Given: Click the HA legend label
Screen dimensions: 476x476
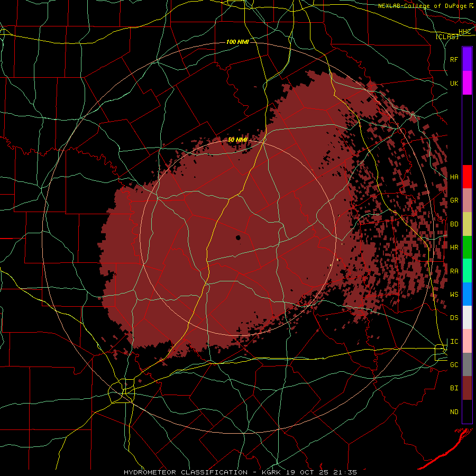Looking at the screenshot, I should coord(454,177).
